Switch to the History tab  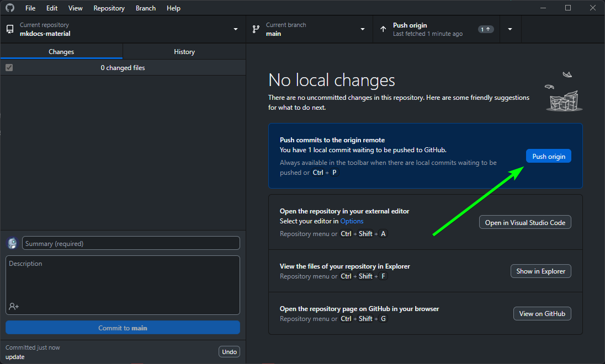[x=184, y=52]
